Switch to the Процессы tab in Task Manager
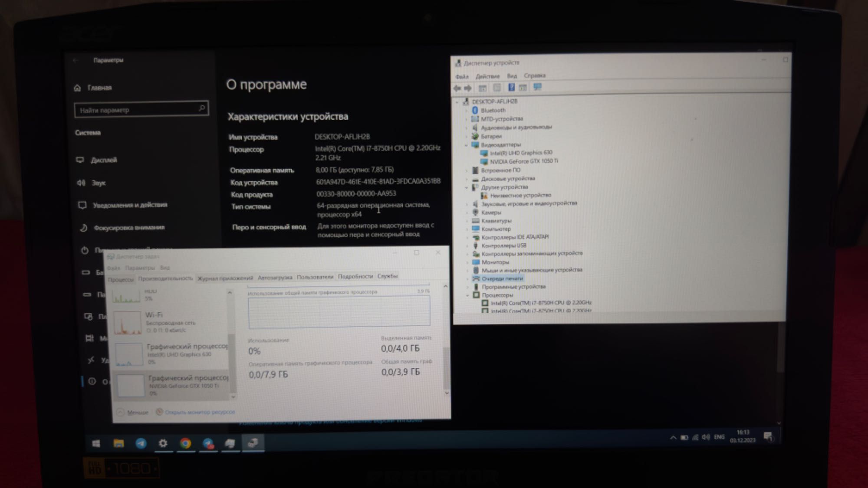The width and height of the screenshot is (868, 488). pyautogui.click(x=121, y=279)
